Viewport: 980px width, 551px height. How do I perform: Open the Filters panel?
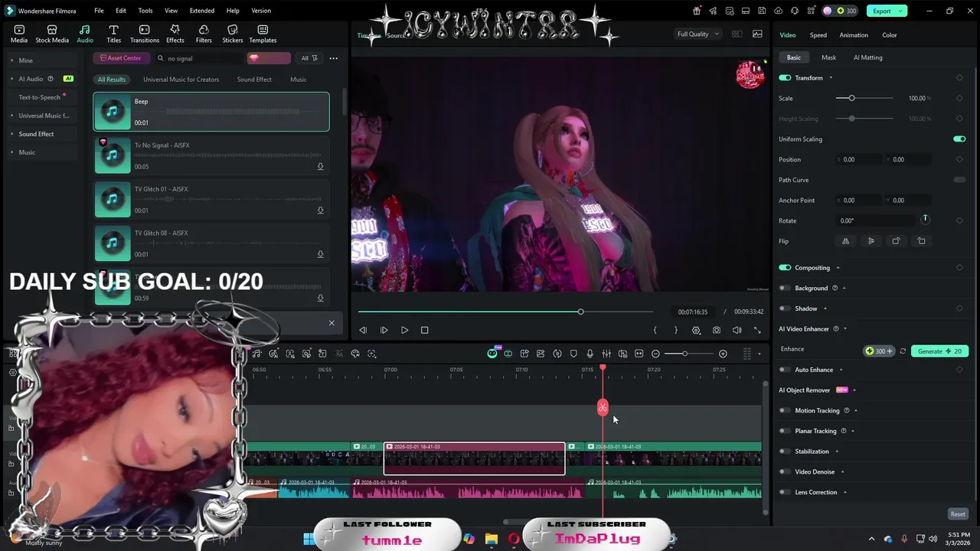204,34
